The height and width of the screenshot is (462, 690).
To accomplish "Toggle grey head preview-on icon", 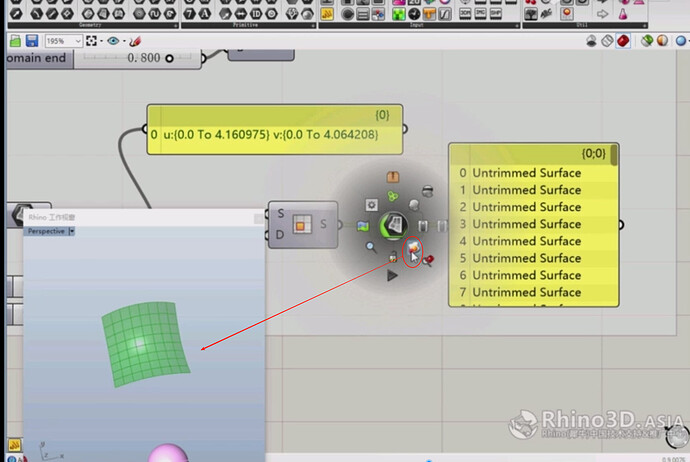I will click(x=414, y=205).
